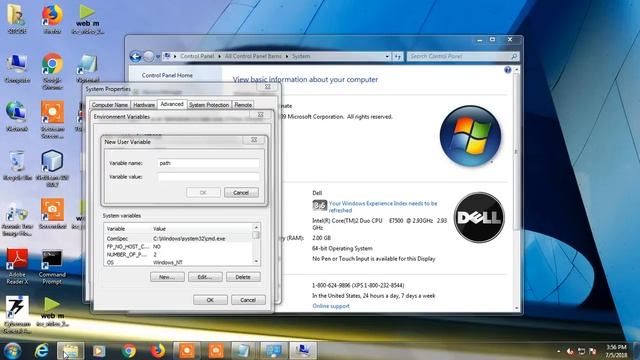Viewport: 640px width, 360px height.
Task: Refresh the Control Panel address bar
Action: [398, 56]
